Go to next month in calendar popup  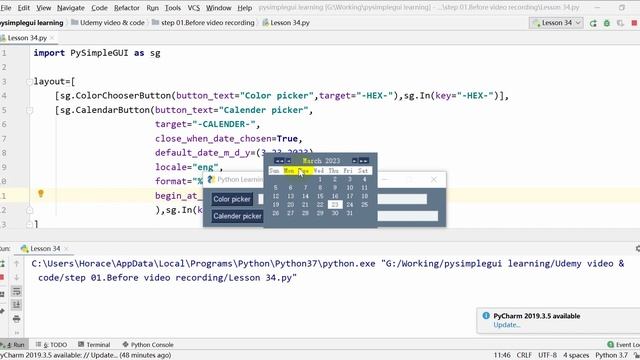tap(354, 160)
